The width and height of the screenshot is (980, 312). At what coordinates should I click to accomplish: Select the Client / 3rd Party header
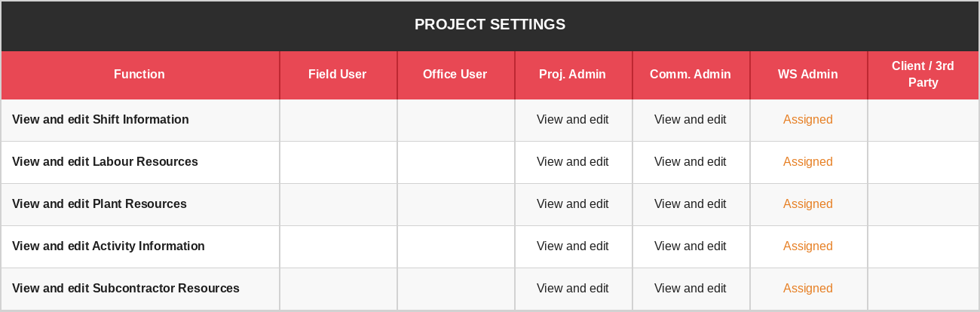tap(923, 75)
